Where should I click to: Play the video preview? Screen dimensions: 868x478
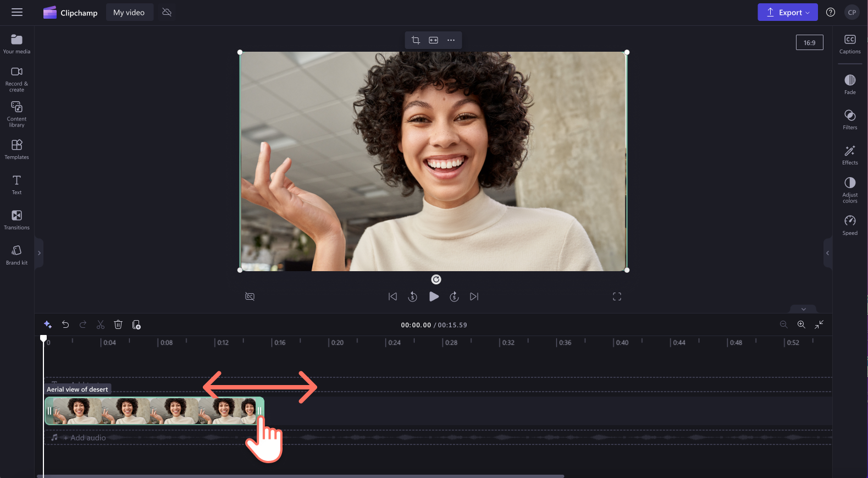click(434, 296)
